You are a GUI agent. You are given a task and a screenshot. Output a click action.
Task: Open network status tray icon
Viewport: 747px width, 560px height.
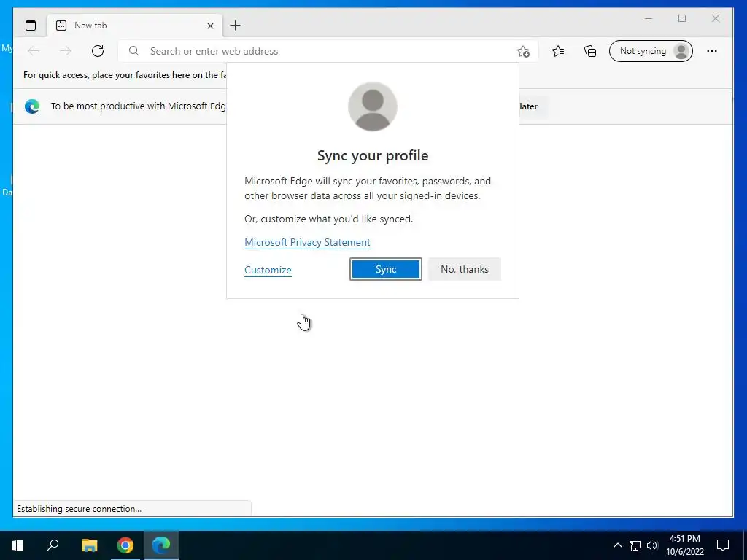635,545
